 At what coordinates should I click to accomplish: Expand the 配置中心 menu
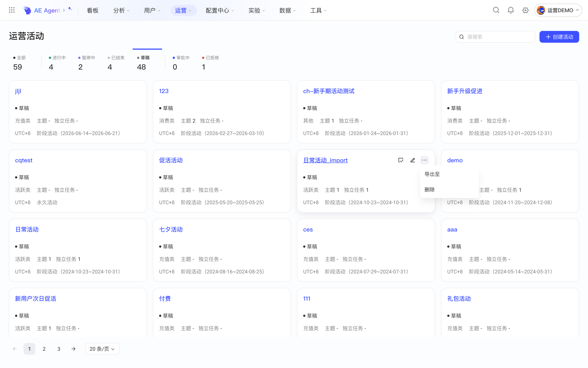click(220, 10)
